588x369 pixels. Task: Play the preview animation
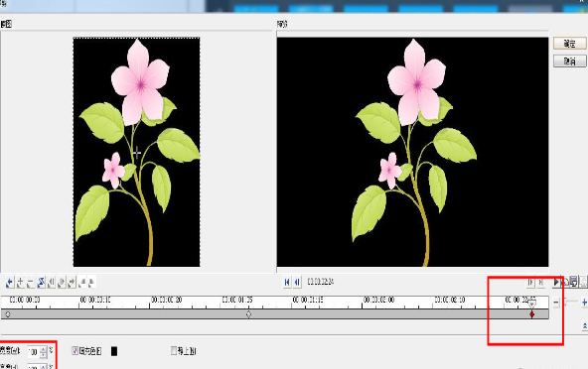click(x=556, y=282)
